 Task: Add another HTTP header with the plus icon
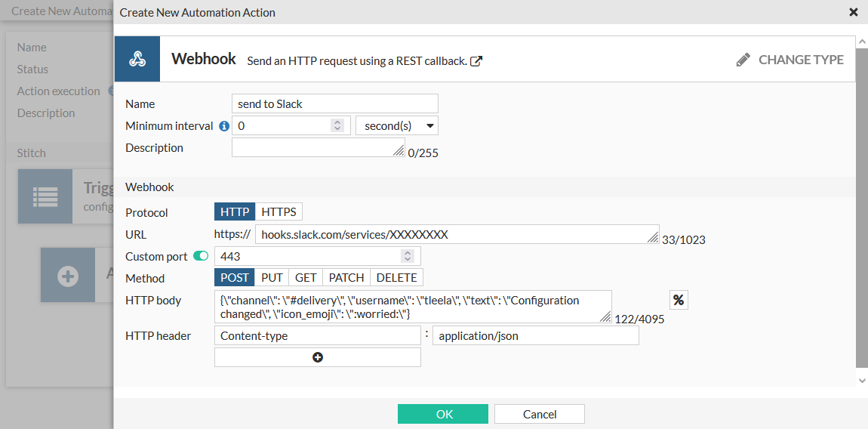pos(318,357)
